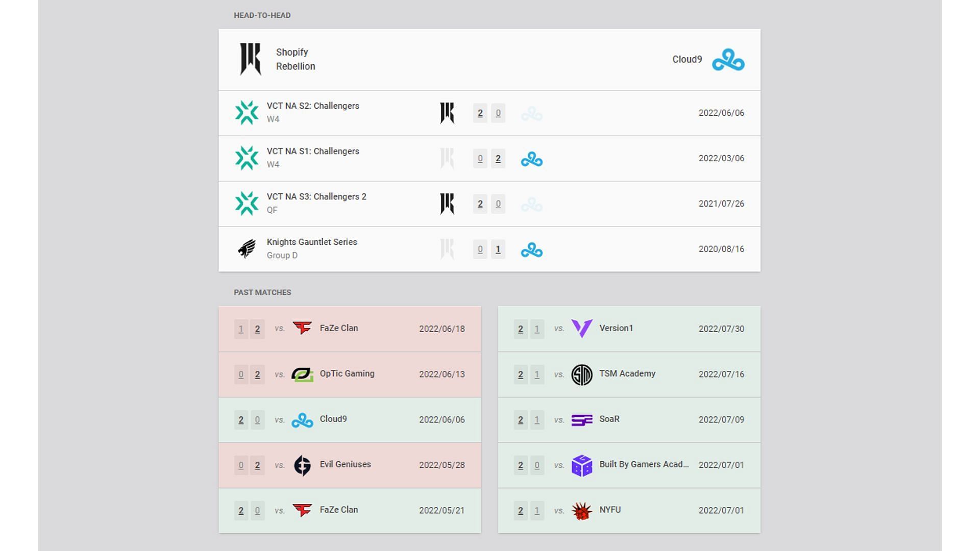Click score 0 in OpTic Gaming row
The image size is (980, 551).
pyautogui.click(x=241, y=374)
